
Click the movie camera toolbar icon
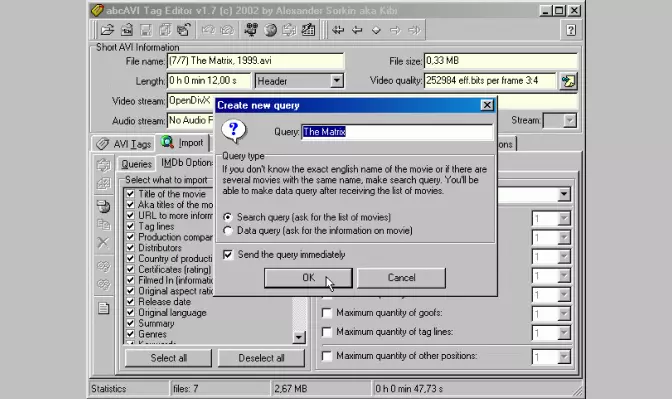pyautogui.click(x=251, y=30)
